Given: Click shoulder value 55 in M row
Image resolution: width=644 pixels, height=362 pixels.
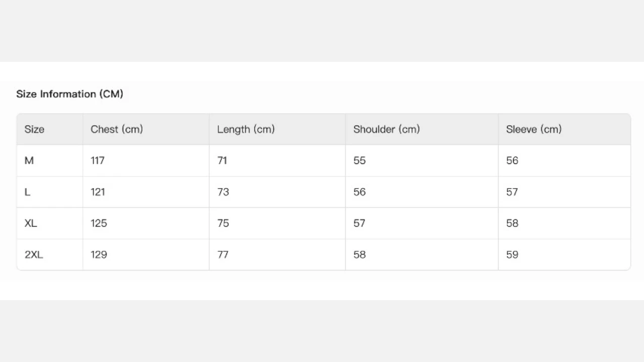Looking at the screenshot, I should 359,160.
